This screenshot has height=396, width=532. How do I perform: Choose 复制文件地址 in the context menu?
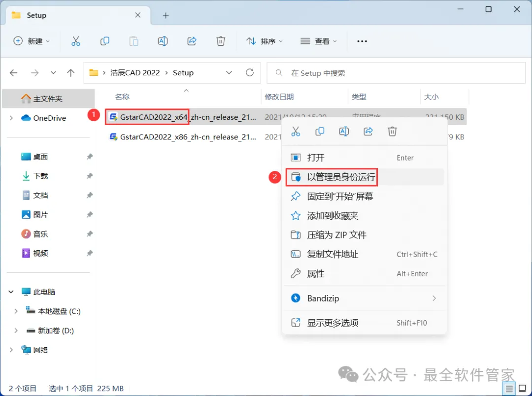coord(365,255)
